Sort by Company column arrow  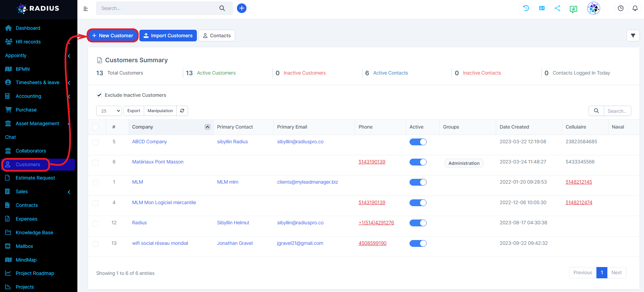(207, 127)
